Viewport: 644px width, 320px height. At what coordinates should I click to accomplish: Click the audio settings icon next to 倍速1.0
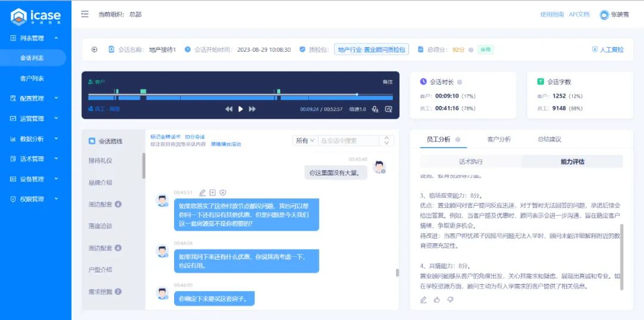point(375,109)
